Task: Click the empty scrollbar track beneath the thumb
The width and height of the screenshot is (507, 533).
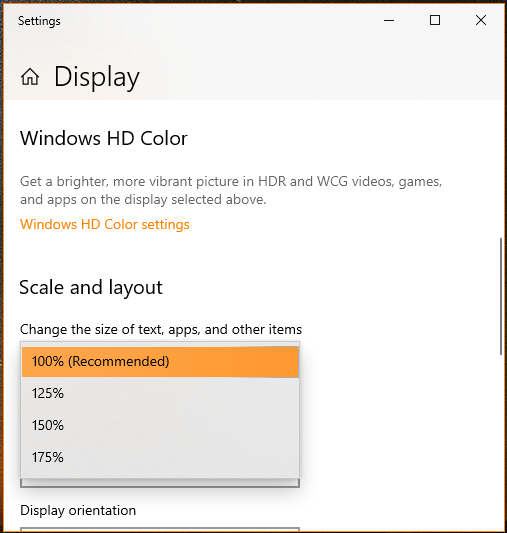Action: (x=501, y=442)
